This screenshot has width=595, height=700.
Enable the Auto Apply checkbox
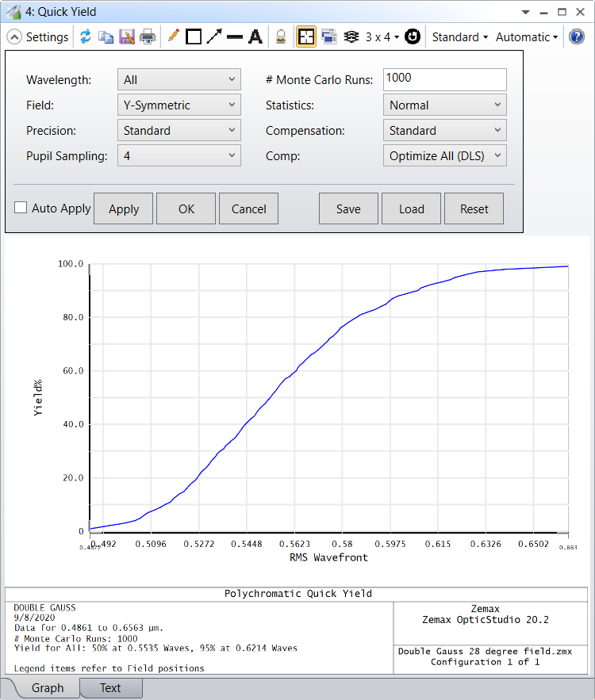[x=21, y=208]
